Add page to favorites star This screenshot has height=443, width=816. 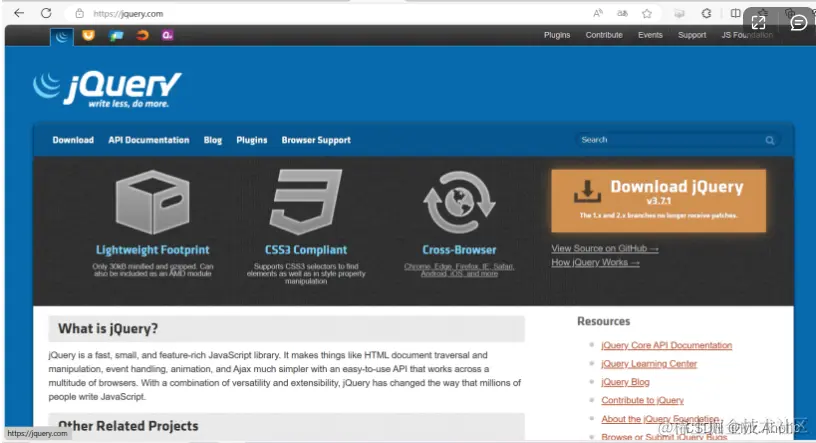pyautogui.click(x=647, y=14)
